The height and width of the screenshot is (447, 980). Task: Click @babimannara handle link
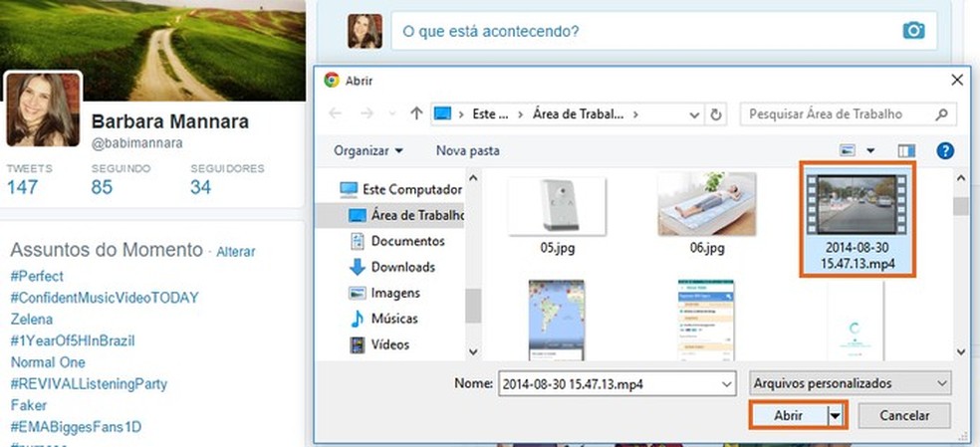(x=136, y=143)
